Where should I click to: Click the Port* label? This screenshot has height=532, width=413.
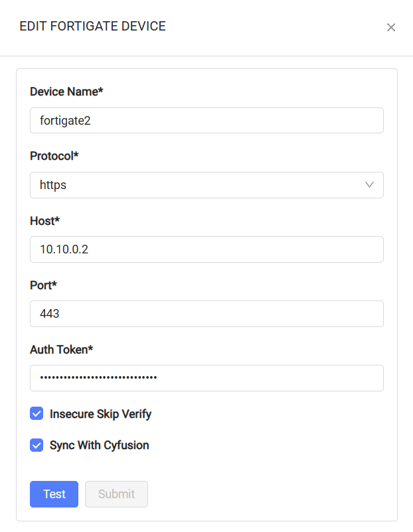(43, 285)
